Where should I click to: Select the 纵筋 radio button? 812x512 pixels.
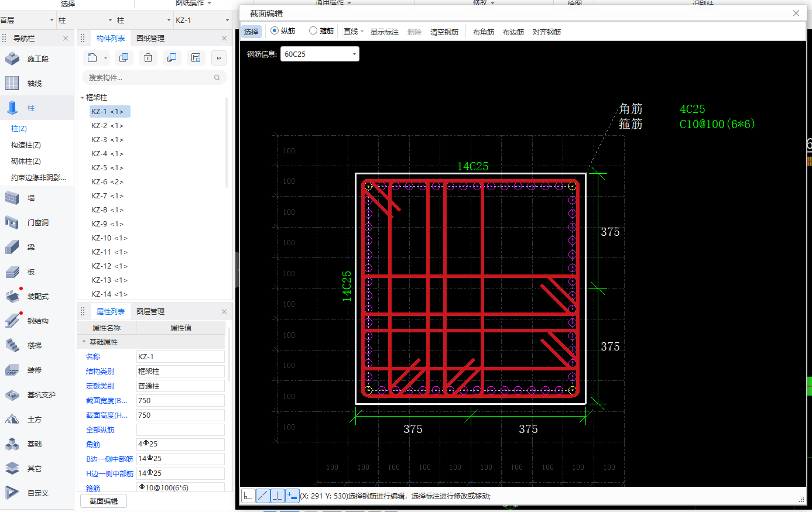coord(275,31)
